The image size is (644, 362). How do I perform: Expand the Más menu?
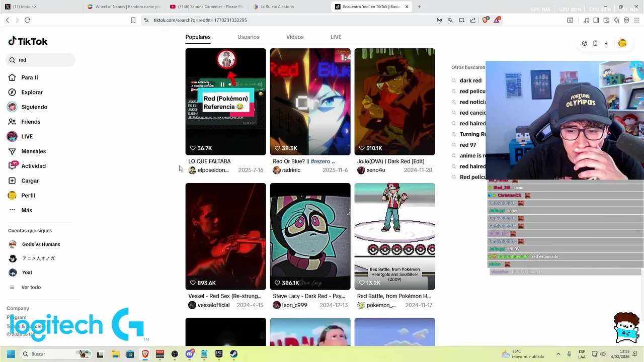pos(20,210)
